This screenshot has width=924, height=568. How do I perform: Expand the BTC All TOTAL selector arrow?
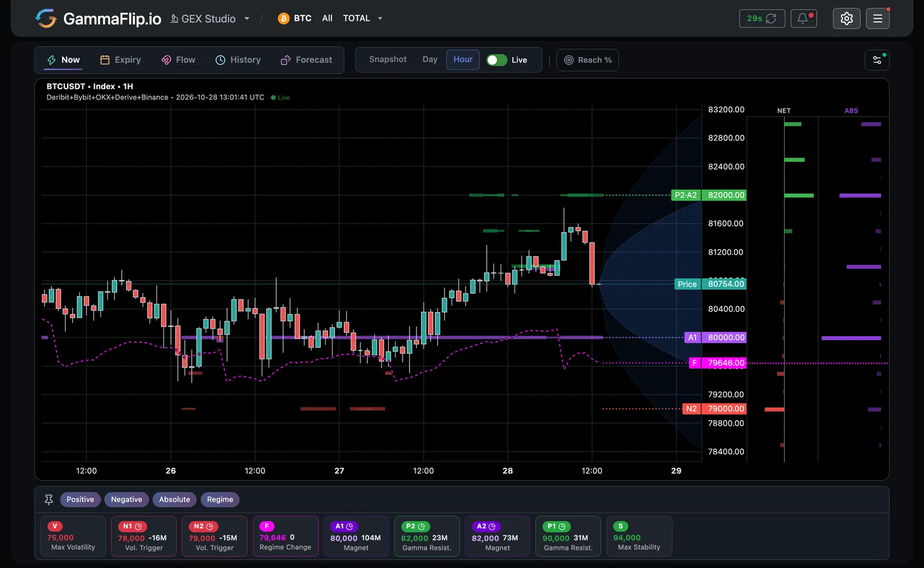(380, 18)
